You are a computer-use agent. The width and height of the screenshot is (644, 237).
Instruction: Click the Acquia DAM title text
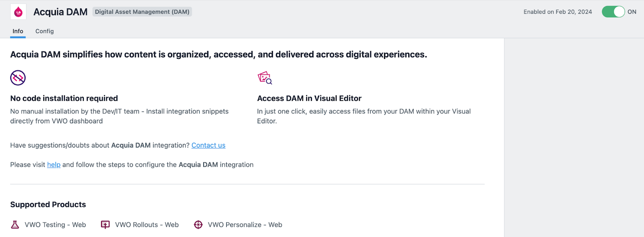[x=60, y=12]
